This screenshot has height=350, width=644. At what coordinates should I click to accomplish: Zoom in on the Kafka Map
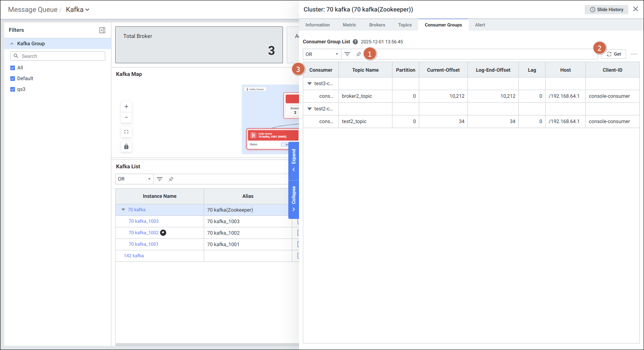(x=126, y=107)
